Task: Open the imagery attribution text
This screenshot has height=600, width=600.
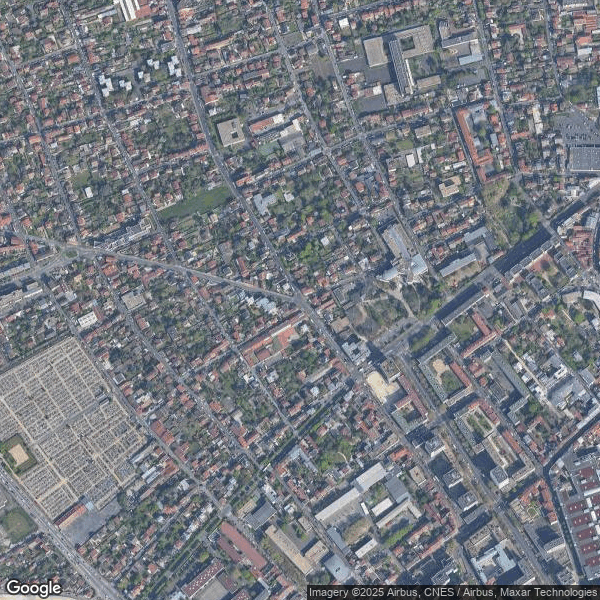Action: point(453,592)
